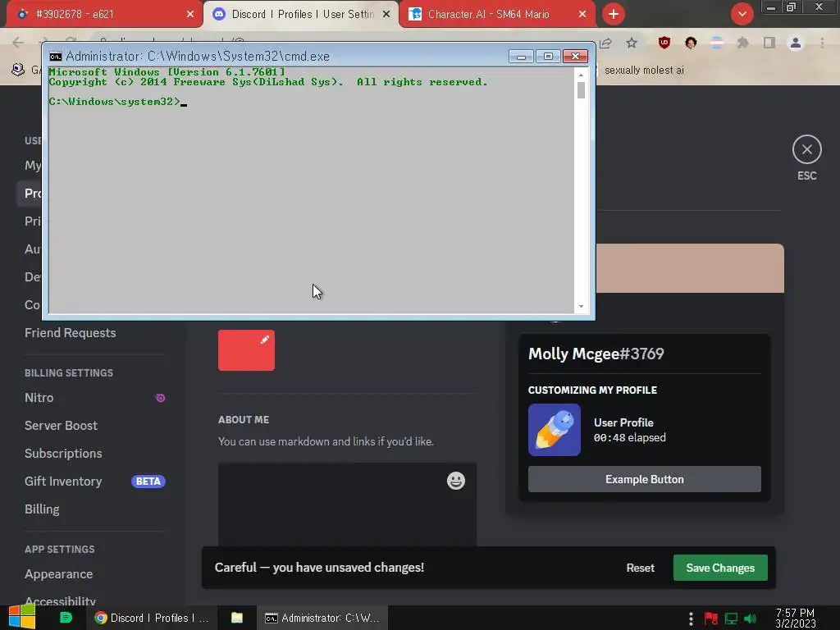Save Changes to profile

pos(720,568)
